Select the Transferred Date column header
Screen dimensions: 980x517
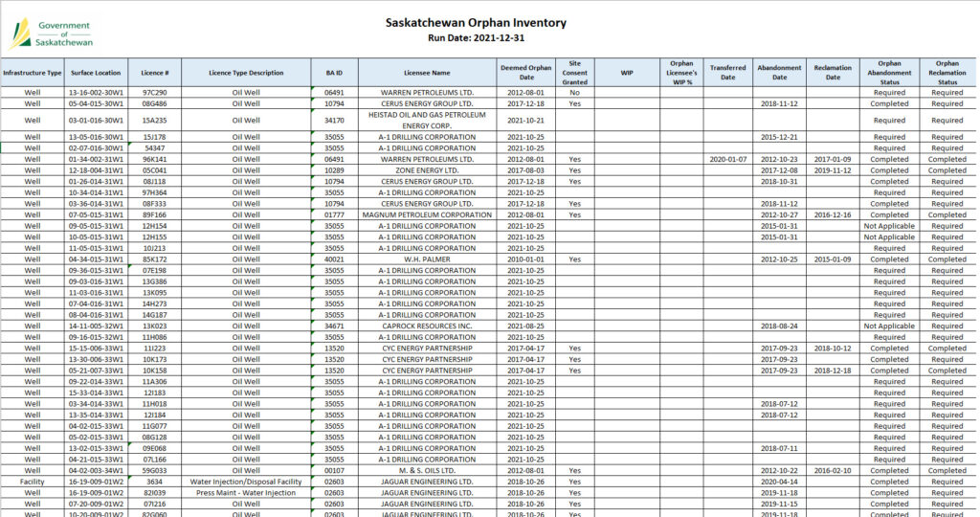(727, 73)
